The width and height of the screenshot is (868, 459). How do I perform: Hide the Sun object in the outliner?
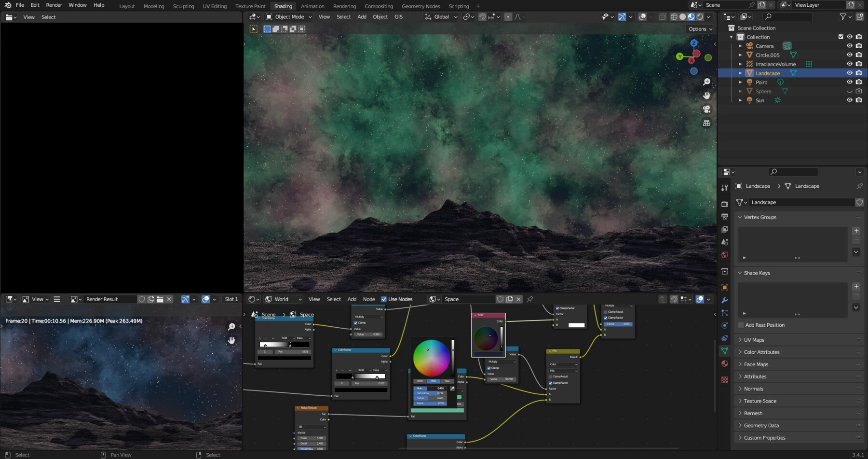(x=850, y=100)
